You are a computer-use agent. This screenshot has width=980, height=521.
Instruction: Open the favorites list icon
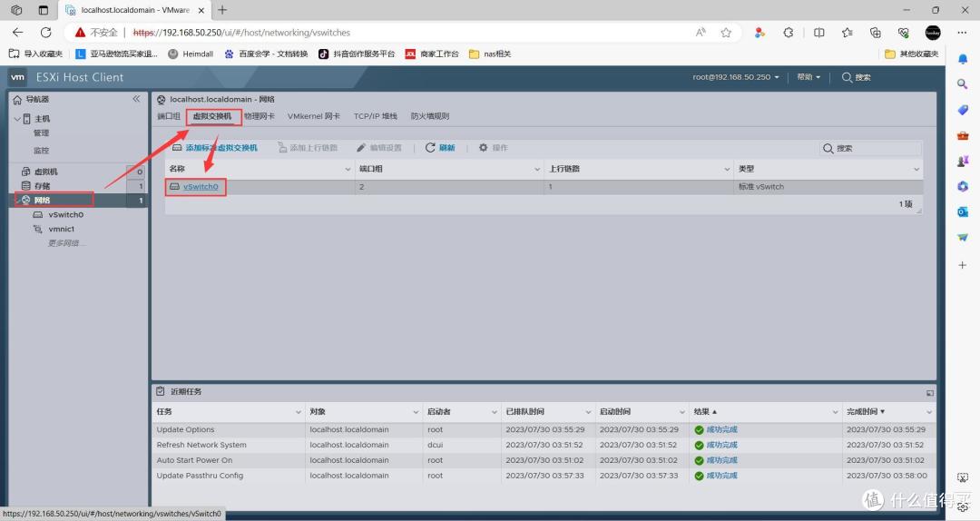pyautogui.click(x=847, y=33)
